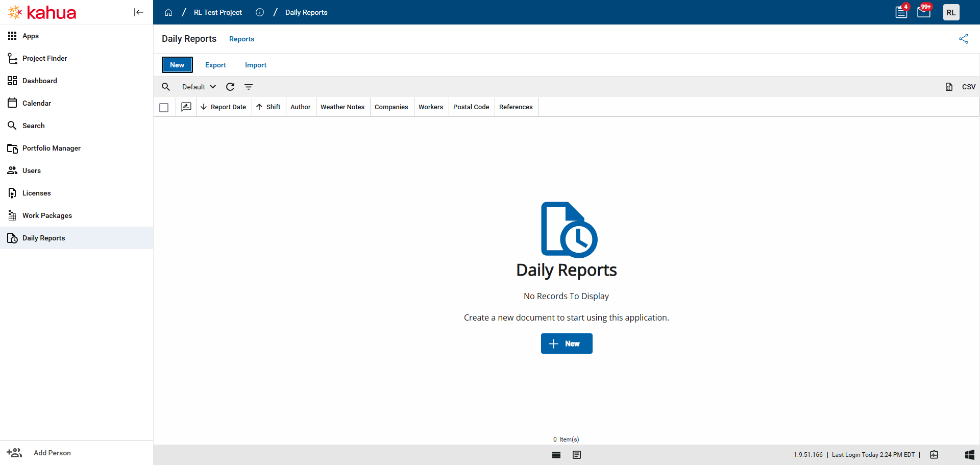980x465 pixels.
Task: Export list as CSV
Action: pos(968,87)
